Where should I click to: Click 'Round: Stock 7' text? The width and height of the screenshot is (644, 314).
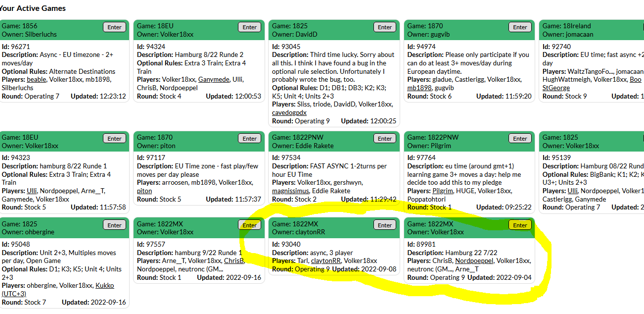pos(24,302)
